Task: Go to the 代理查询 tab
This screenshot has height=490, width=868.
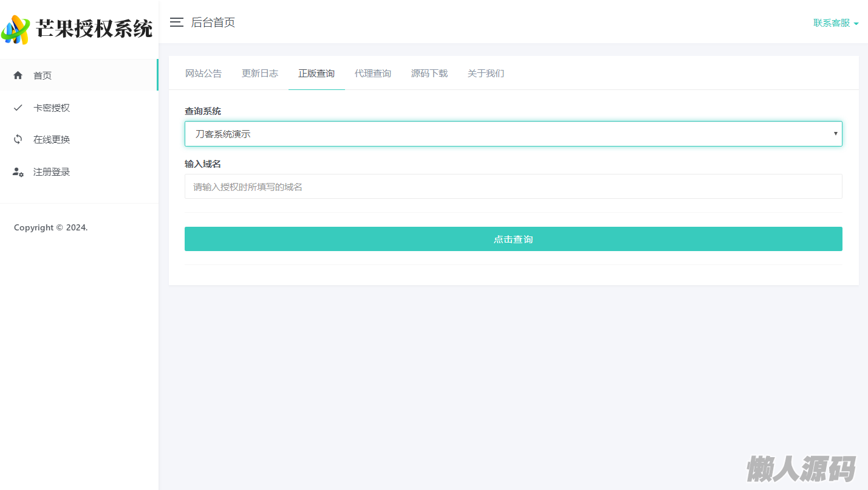Action: pos(373,74)
